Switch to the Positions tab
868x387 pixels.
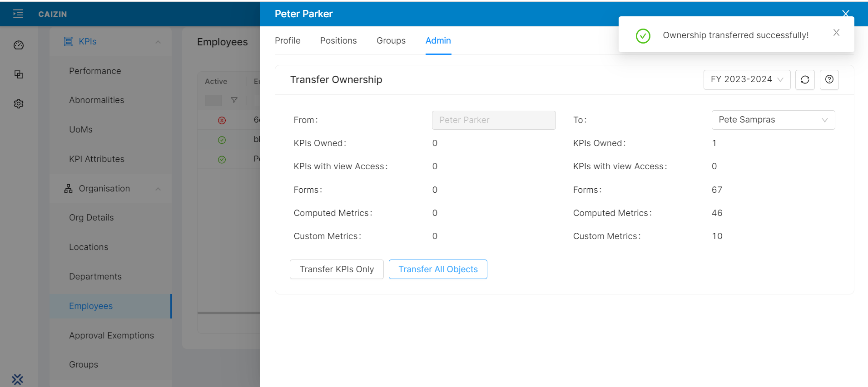pyautogui.click(x=338, y=40)
